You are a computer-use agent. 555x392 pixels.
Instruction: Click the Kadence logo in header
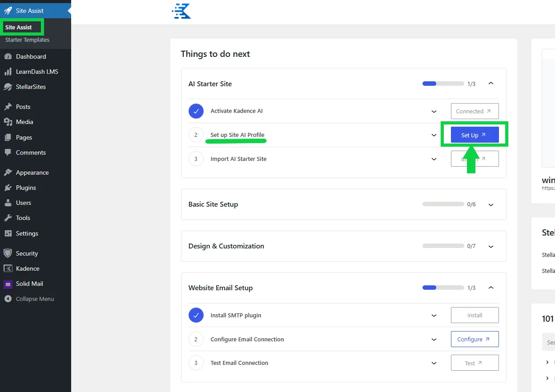point(181,11)
